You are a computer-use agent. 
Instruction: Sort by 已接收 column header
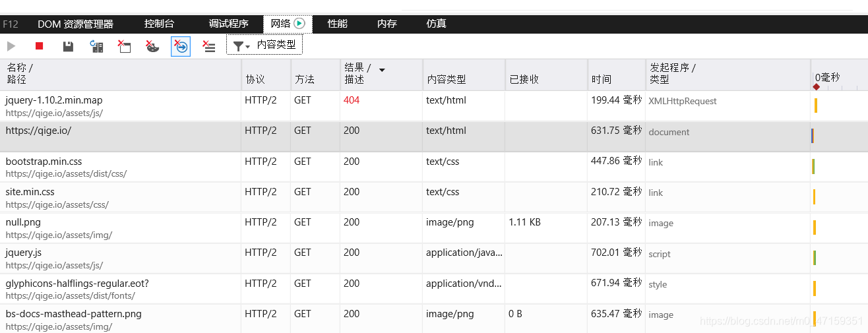click(546, 74)
